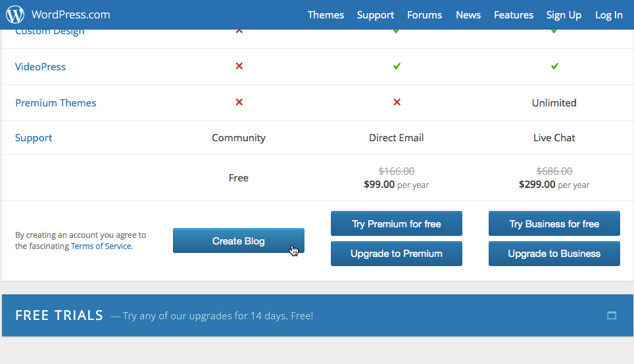Click red X for Premium Themes Premium plan
Image resolution: width=634 pixels, height=364 pixels.
397,102
